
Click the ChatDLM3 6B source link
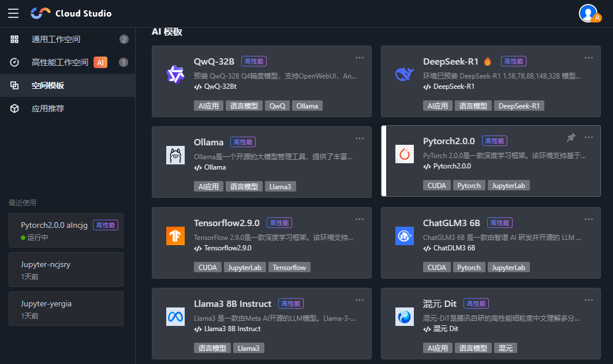click(x=454, y=248)
